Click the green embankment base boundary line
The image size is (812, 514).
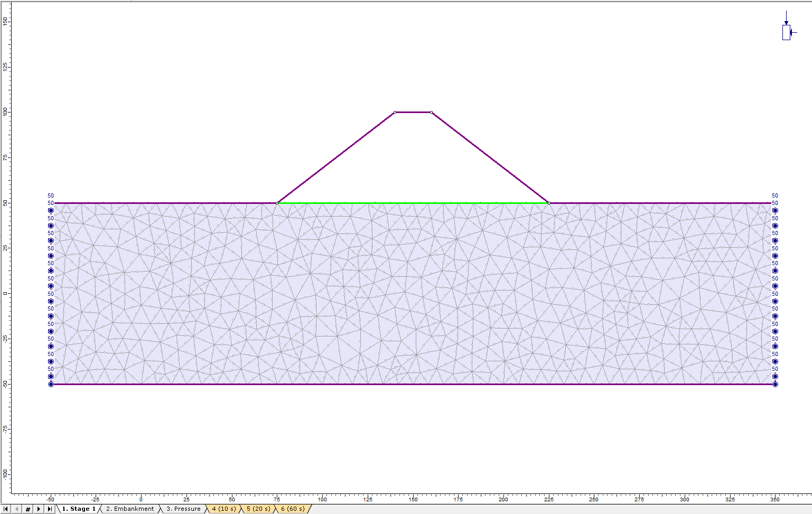[x=412, y=203]
